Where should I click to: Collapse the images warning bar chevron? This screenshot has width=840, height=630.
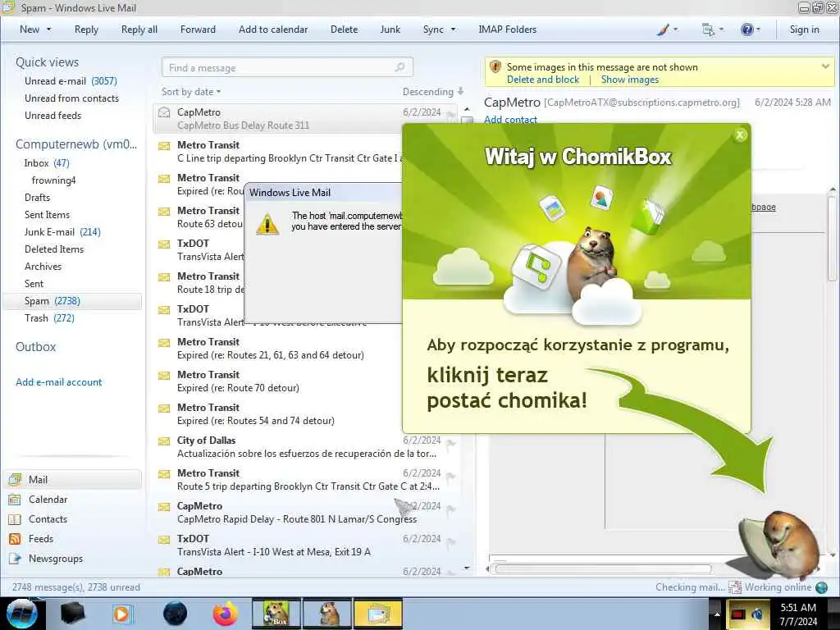825,66
